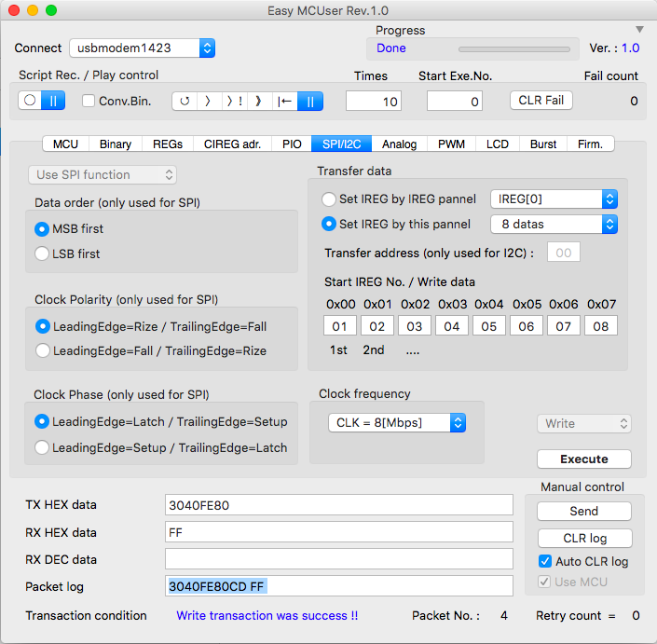Click the Packet log field
The image size is (657, 644).
(x=339, y=586)
